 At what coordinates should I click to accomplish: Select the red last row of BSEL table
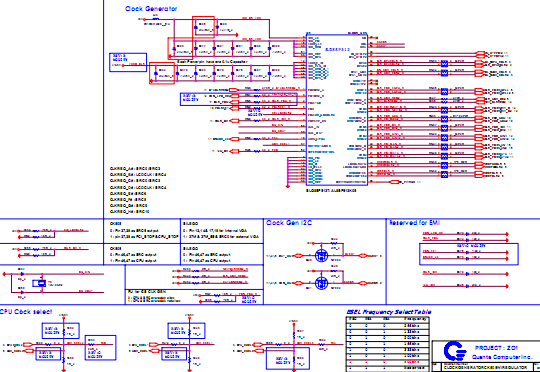coord(387,362)
